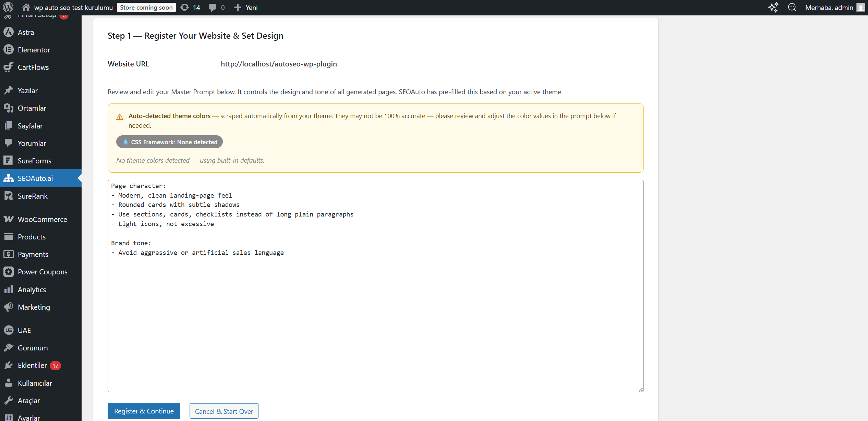Open the Astra theme panel

[x=26, y=32]
